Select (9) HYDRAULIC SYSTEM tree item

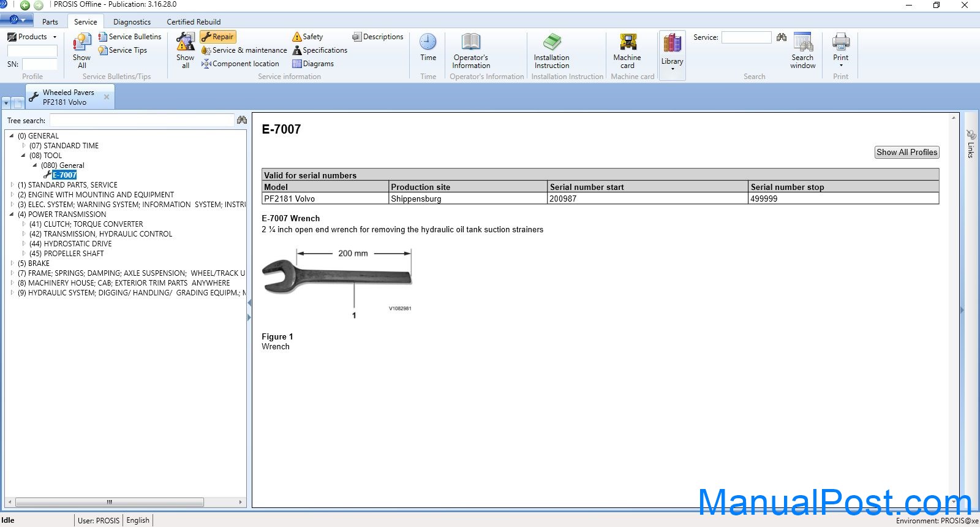[x=131, y=293]
